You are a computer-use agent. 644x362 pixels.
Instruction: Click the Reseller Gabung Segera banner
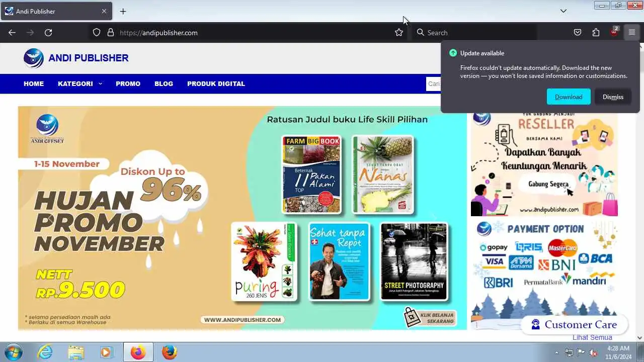point(544,165)
